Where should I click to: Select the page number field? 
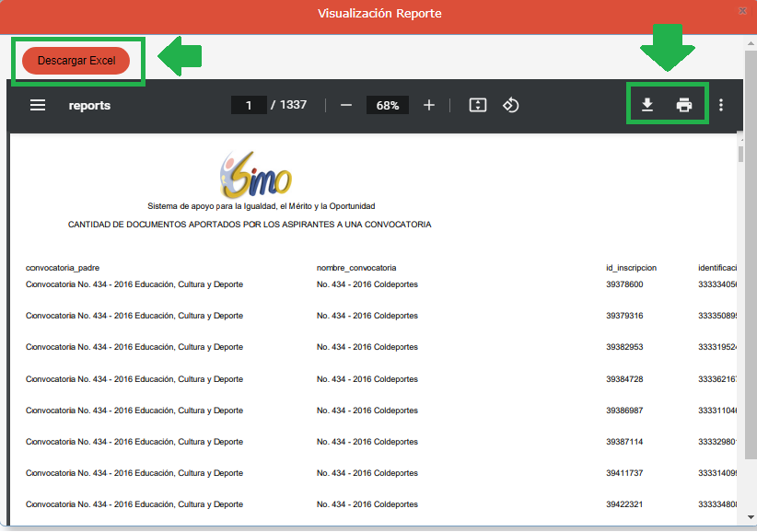coord(249,106)
